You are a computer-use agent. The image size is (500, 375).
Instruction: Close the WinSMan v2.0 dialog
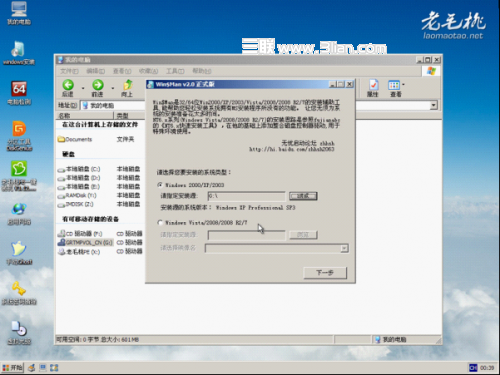pos(349,84)
